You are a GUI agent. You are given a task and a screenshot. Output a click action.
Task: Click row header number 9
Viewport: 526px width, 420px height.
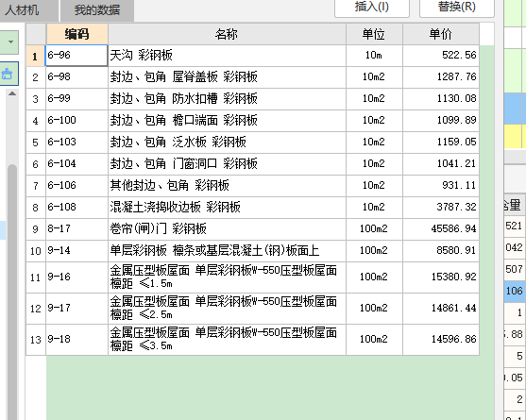[36, 229]
